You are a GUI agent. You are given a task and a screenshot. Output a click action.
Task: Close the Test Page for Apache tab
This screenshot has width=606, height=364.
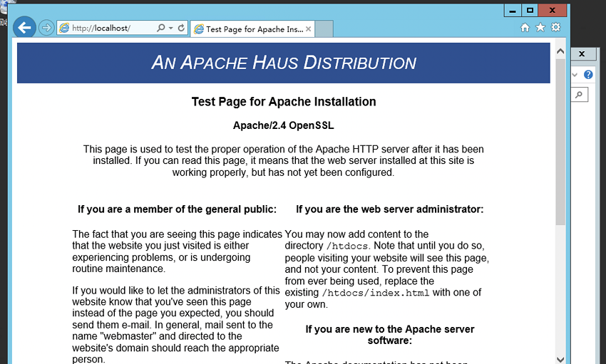[x=308, y=29]
